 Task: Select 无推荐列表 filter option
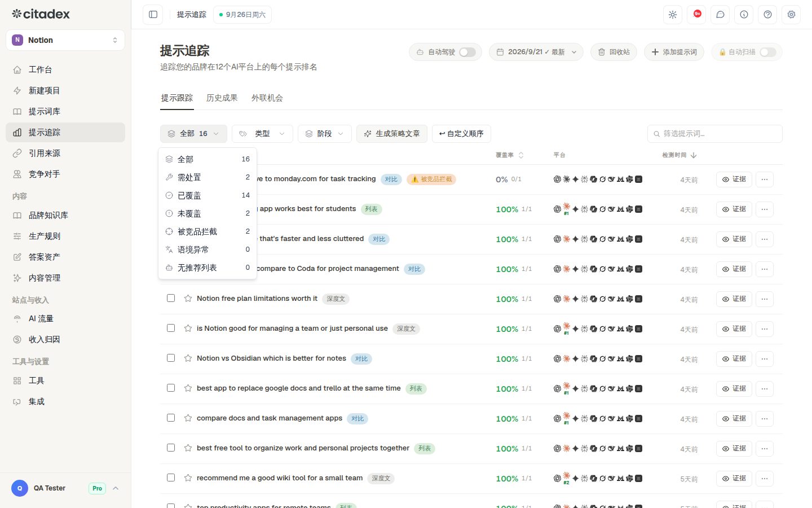pyautogui.click(x=208, y=268)
